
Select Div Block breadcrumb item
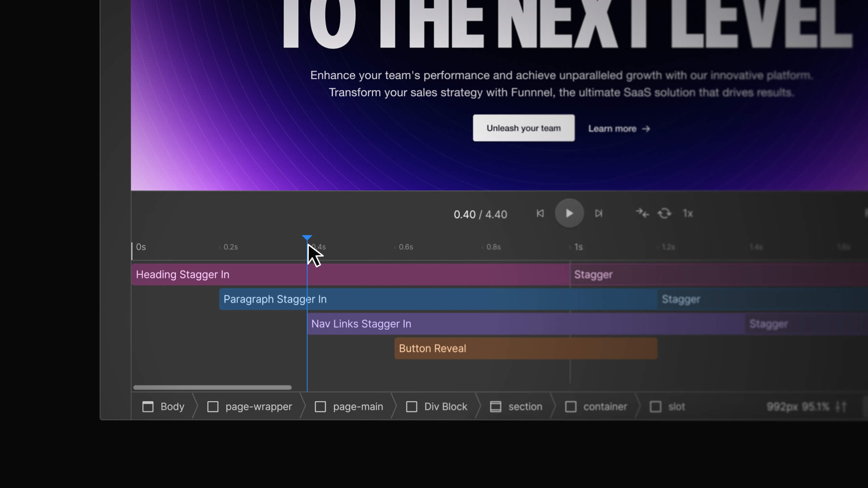437,406
